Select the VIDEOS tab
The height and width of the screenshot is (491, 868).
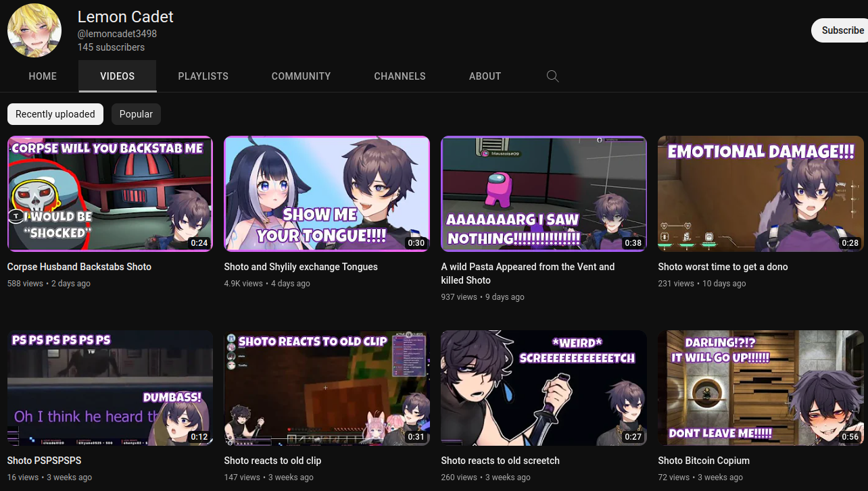click(118, 76)
